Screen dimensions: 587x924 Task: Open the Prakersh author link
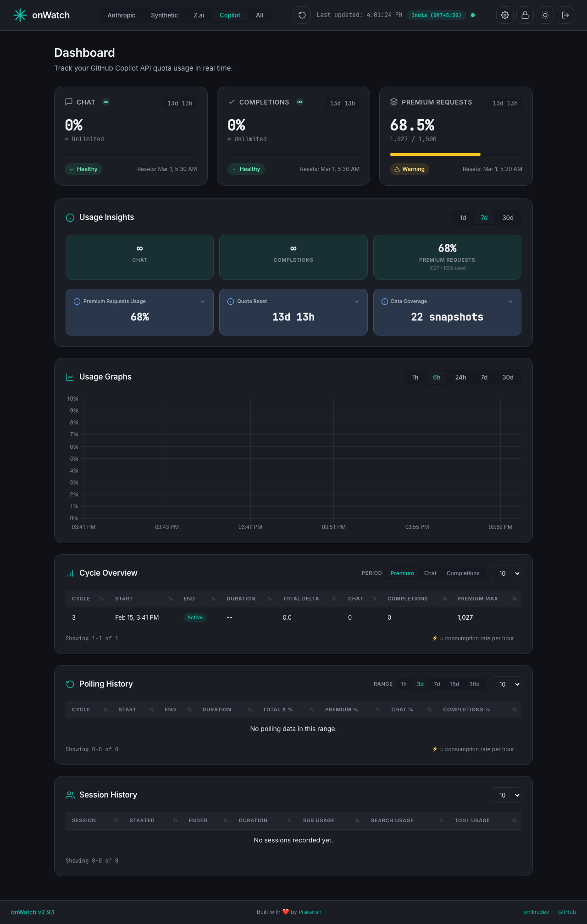click(310, 912)
